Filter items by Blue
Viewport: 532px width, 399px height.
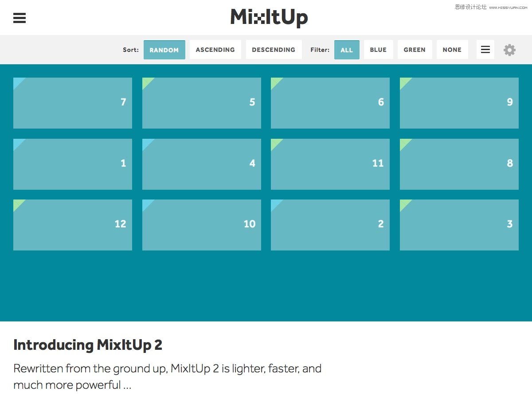[x=378, y=50]
